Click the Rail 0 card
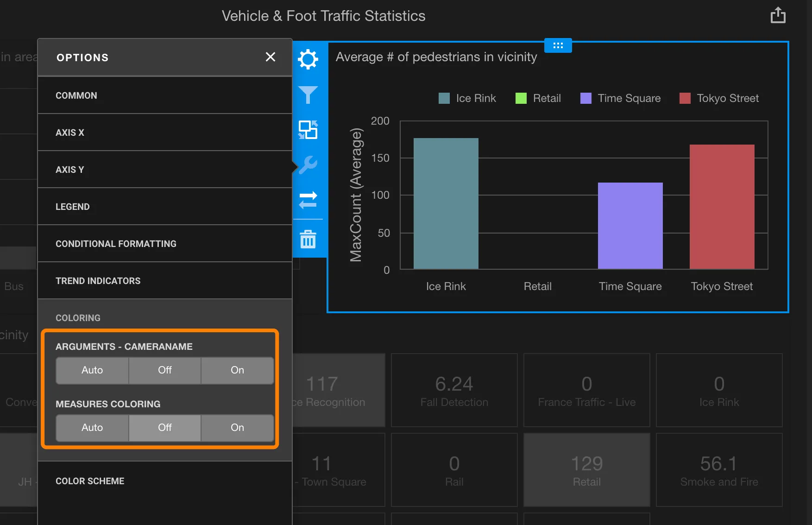The width and height of the screenshot is (812, 525). coord(454,470)
